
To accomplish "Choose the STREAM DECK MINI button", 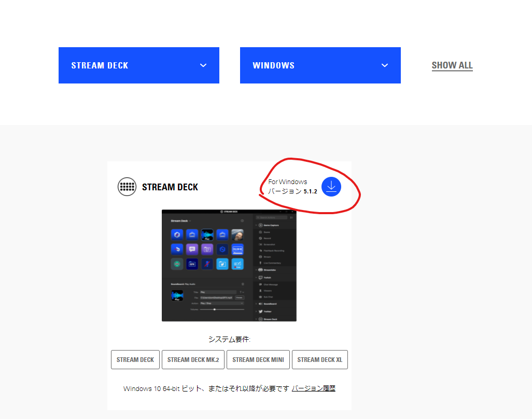I will [258, 360].
